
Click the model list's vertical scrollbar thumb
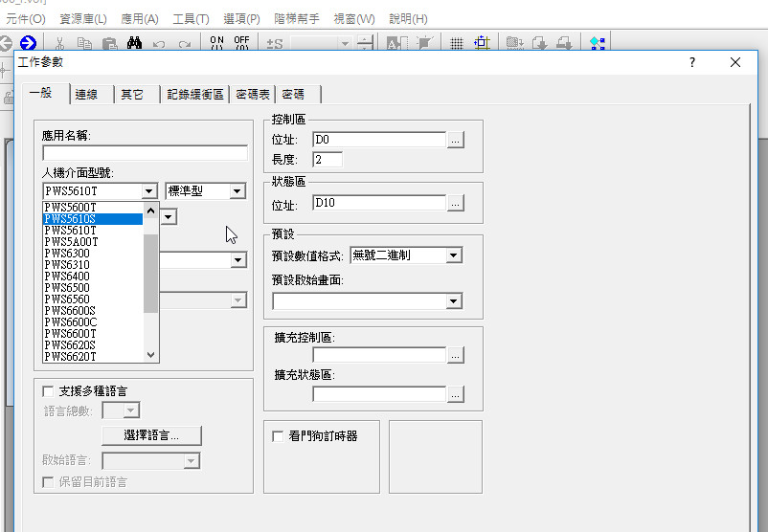tap(150, 272)
